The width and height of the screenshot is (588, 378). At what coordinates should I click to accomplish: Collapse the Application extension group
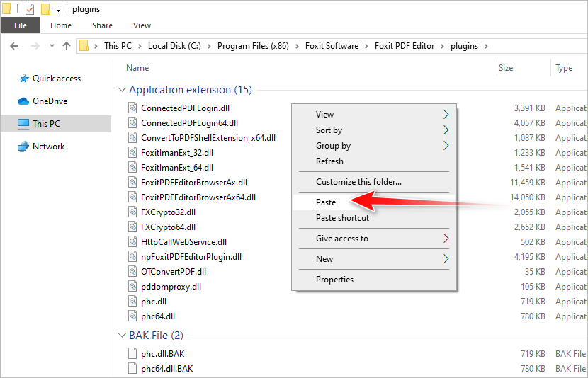tap(122, 90)
